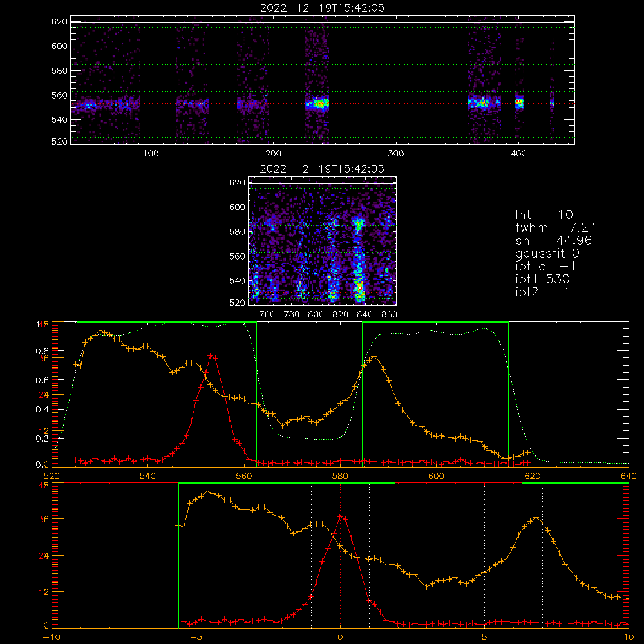Click the white '0.2' y-axis label
The height and width of the screenshot is (644, 644).
43,438
